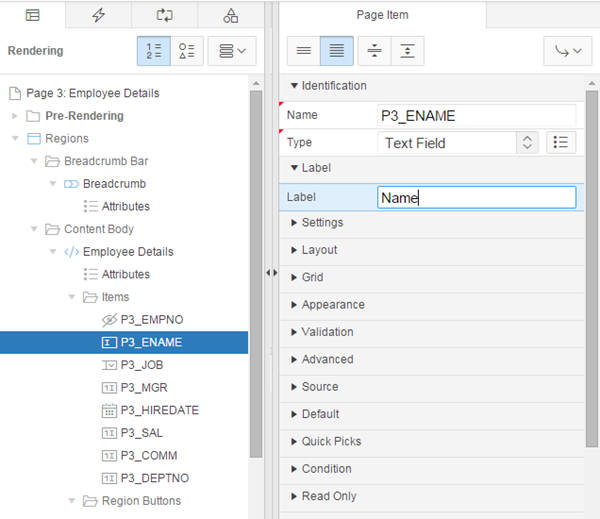
Task: Click the Collapse All property groups icon
Action: tap(374, 51)
